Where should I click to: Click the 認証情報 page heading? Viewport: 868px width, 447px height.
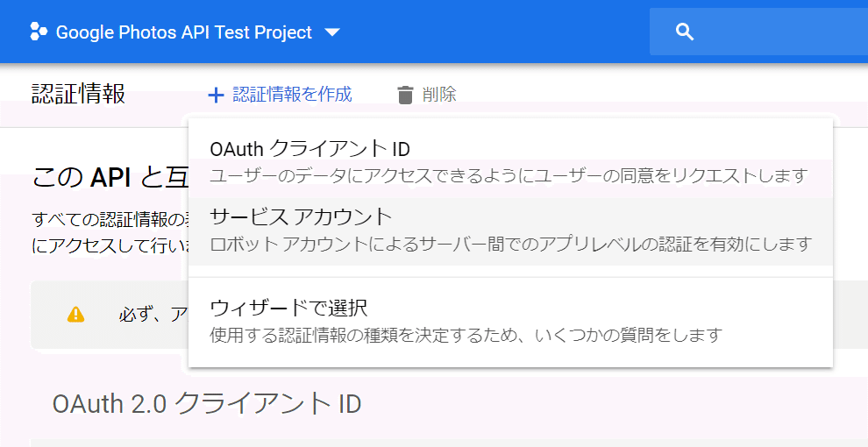pos(79,95)
